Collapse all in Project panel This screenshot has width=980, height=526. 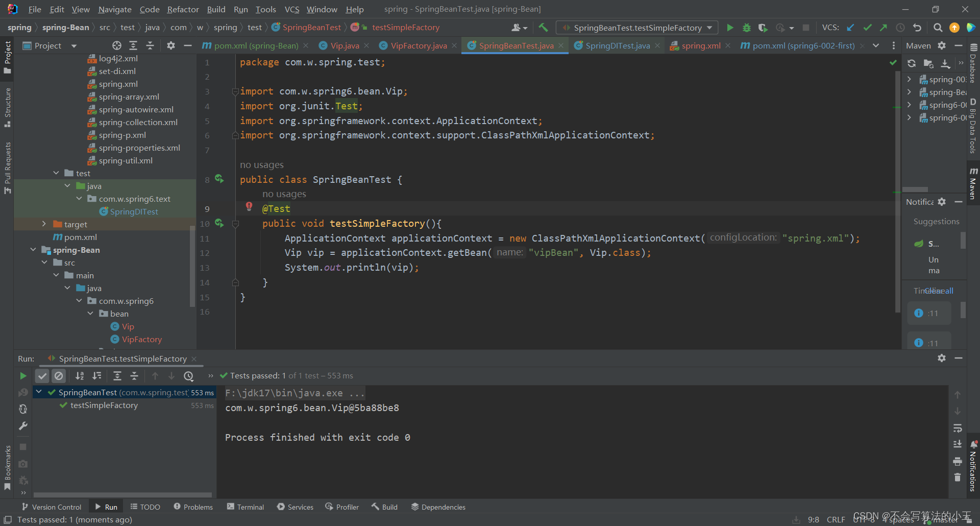point(150,45)
